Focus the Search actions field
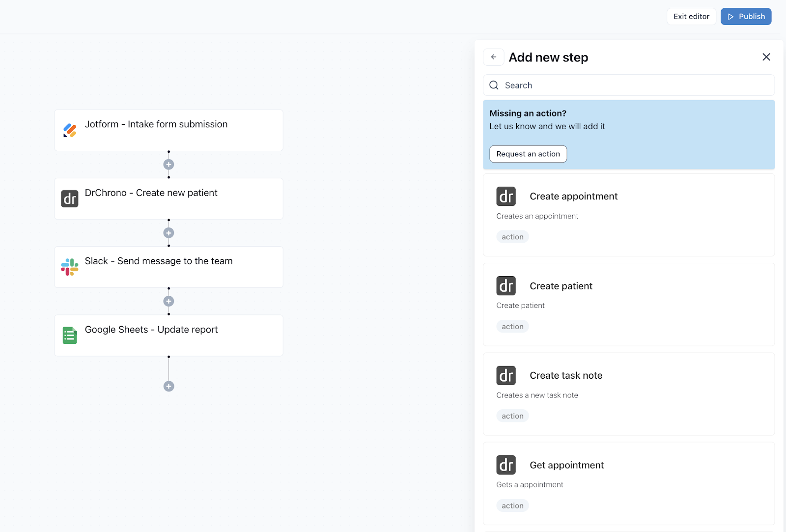The image size is (786, 532). pos(629,85)
